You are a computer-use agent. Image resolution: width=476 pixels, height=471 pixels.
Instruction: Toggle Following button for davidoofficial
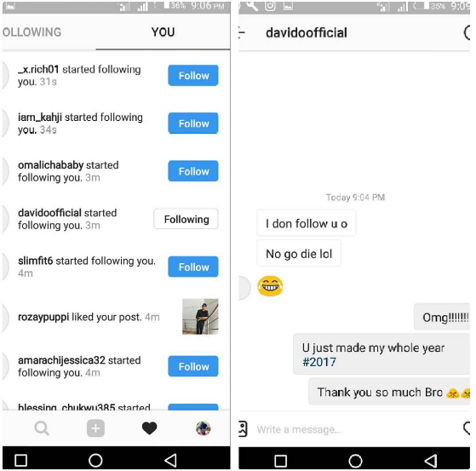pos(186,219)
